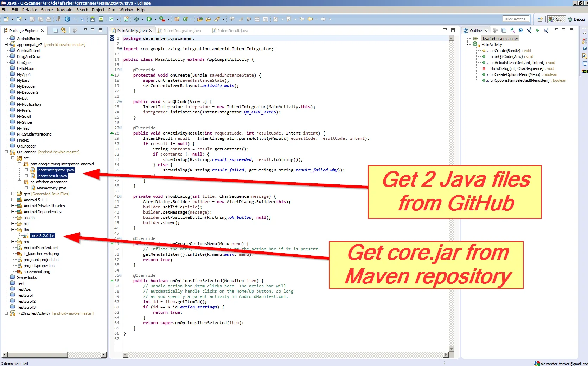Open the Window menu
Screen dimensions: 588x366
[x=126, y=10]
